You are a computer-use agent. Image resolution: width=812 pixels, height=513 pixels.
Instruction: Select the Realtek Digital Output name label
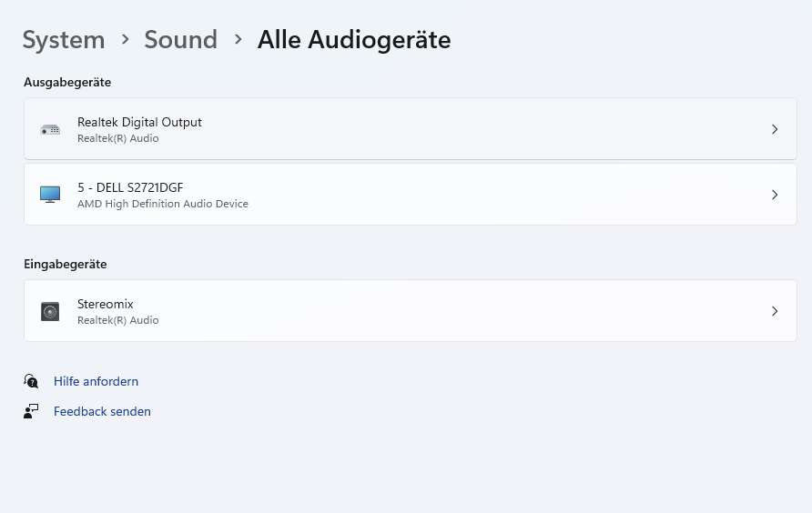click(139, 122)
